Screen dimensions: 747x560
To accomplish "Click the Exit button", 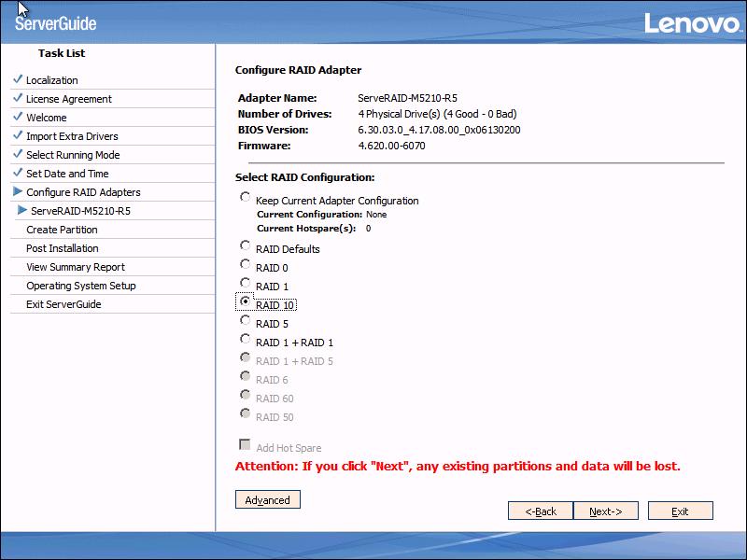I will tap(680, 511).
